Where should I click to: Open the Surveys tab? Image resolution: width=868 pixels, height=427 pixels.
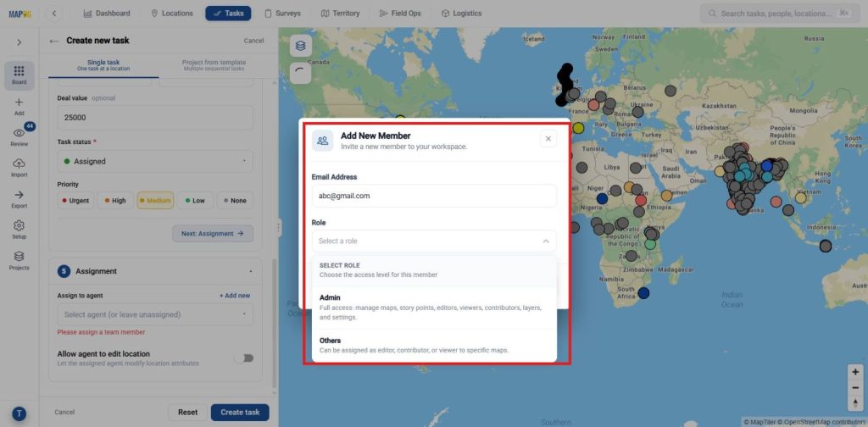coord(282,14)
